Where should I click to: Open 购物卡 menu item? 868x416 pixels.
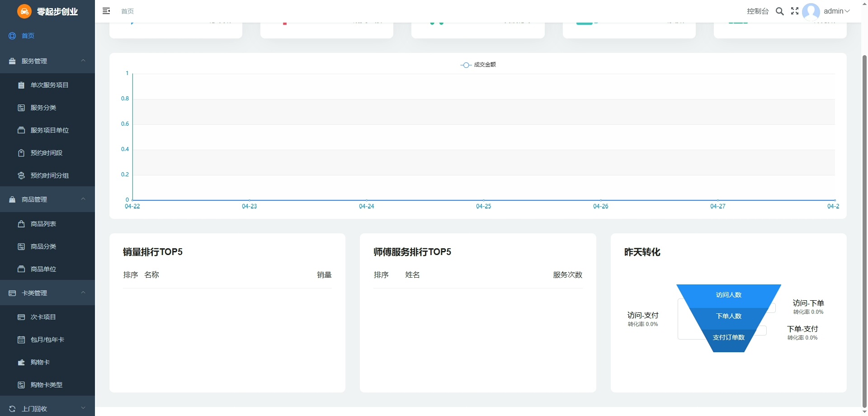(x=40, y=362)
